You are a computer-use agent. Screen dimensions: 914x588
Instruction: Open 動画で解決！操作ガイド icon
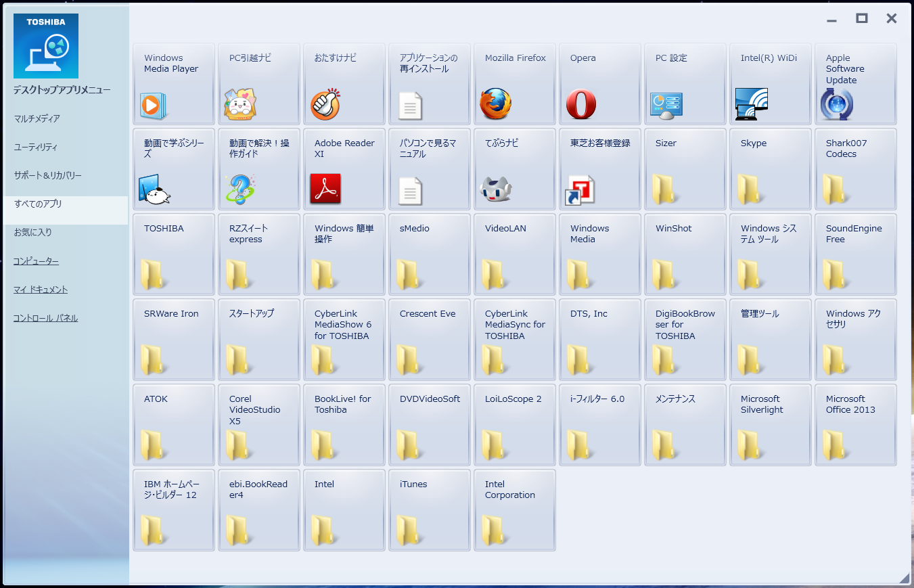point(240,189)
